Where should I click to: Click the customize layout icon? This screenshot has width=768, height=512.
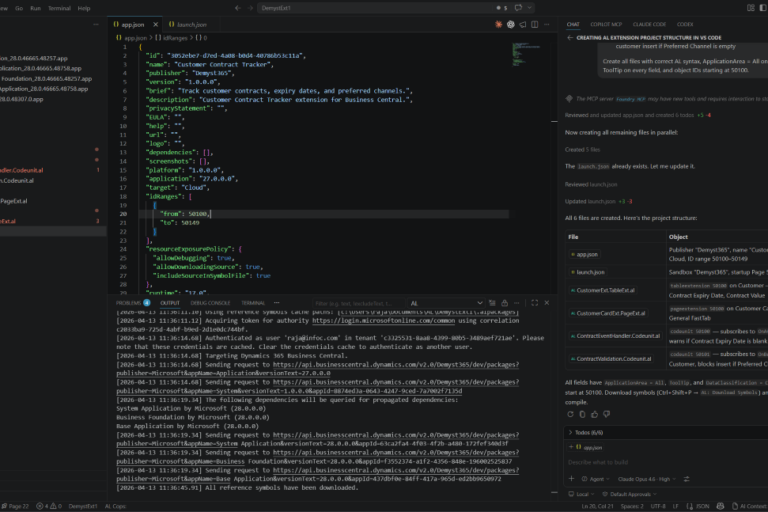751,8
